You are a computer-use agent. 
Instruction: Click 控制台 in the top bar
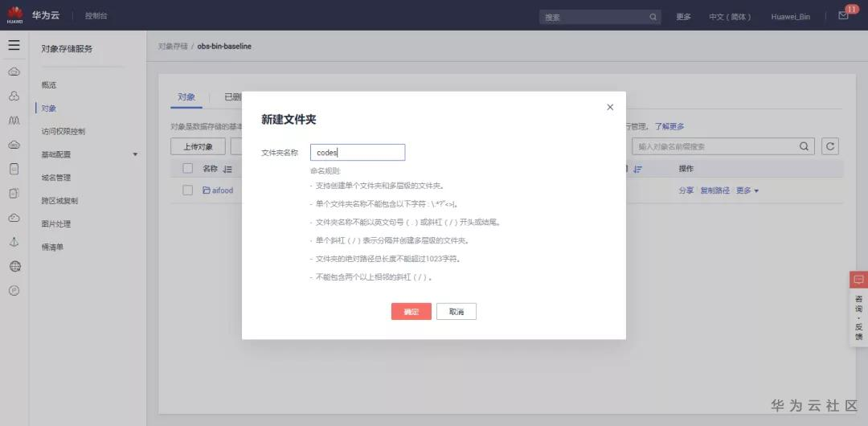[96, 15]
